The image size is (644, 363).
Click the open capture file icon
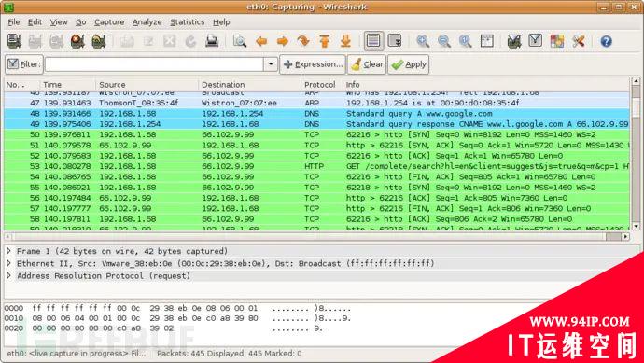coord(127,41)
